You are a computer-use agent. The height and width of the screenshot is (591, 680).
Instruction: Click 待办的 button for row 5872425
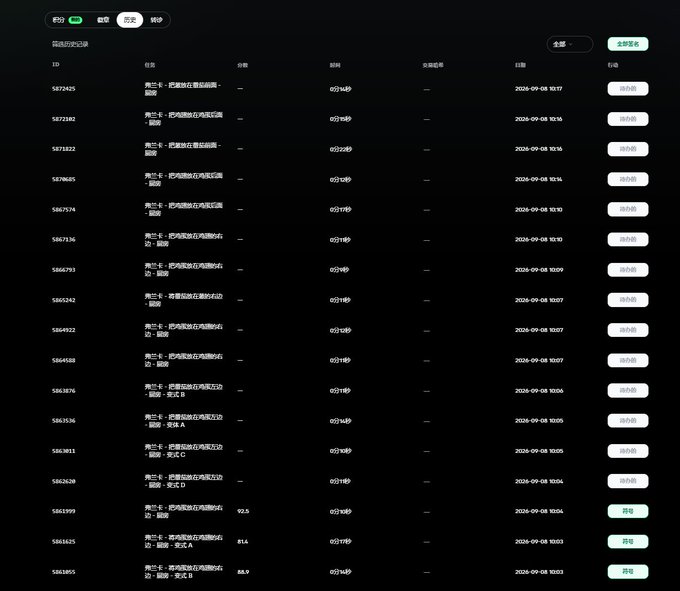(x=628, y=88)
